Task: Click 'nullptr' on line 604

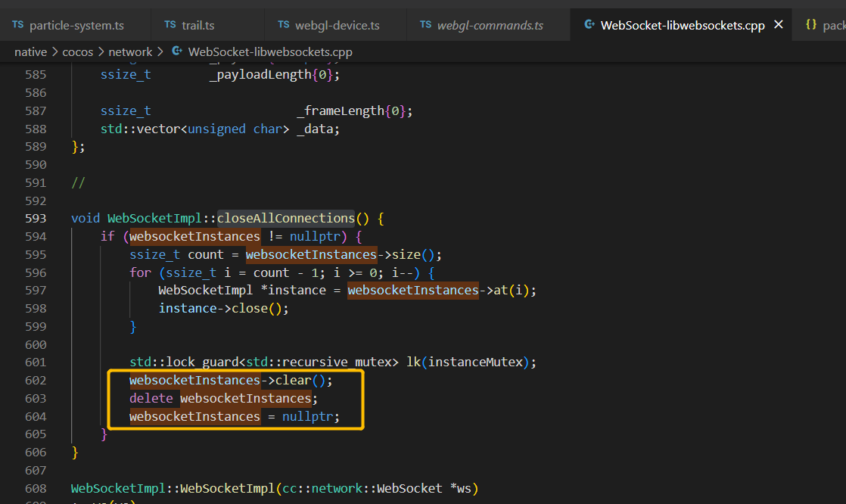Action: click(x=307, y=416)
